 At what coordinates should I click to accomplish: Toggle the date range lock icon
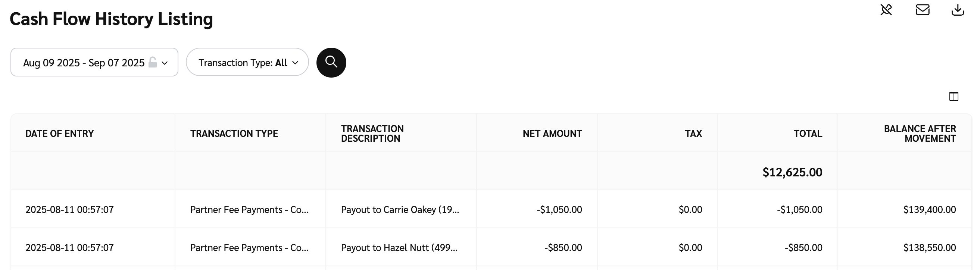tap(153, 62)
